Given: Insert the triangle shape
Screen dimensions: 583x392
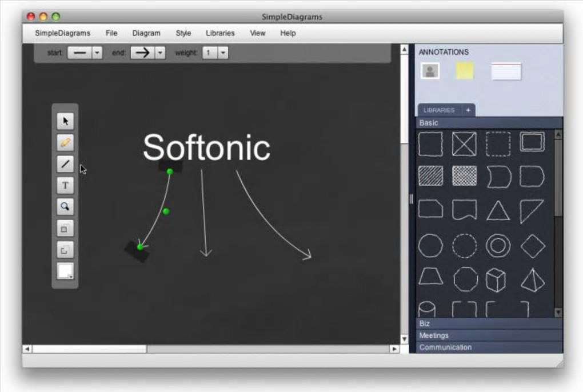Looking at the screenshot, I should coord(498,211).
